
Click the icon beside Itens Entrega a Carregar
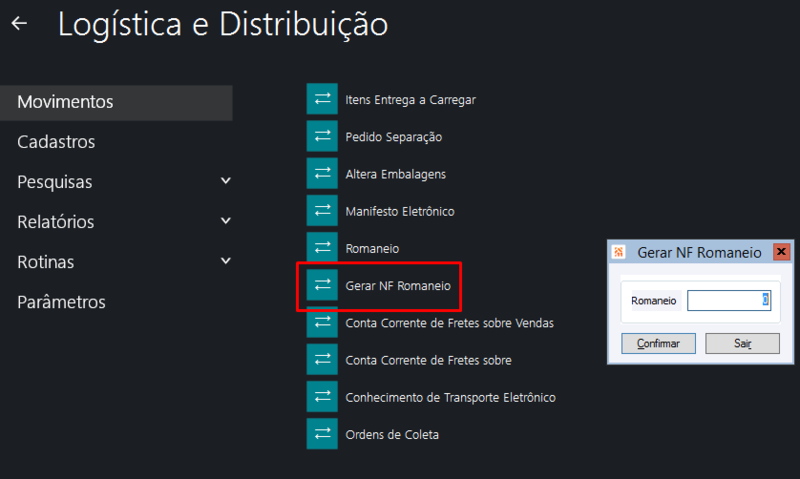click(x=322, y=99)
